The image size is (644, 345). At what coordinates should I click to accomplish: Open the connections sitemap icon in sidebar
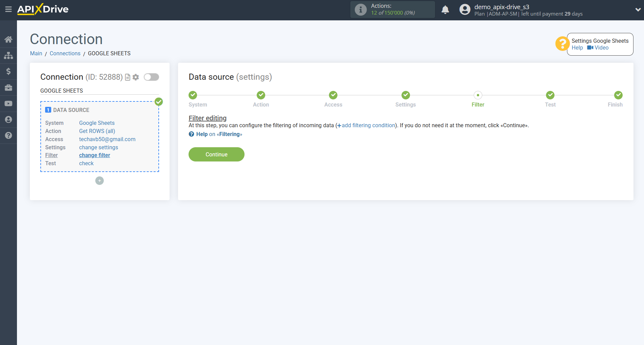tap(8, 55)
